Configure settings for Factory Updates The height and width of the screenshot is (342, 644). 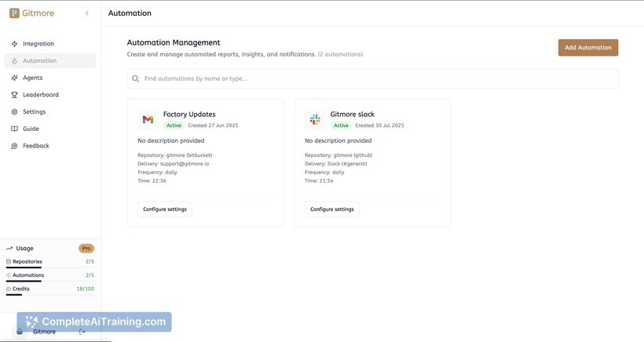click(x=165, y=209)
